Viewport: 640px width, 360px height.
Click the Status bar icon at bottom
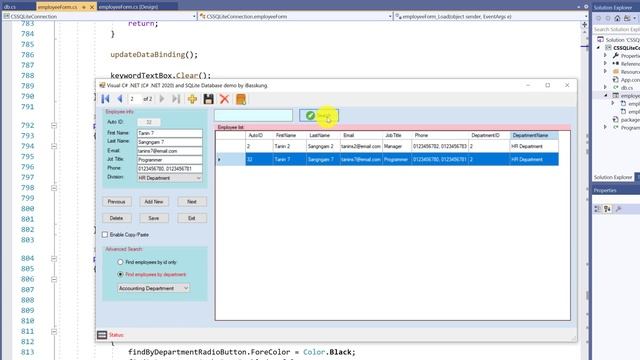click(x=102, y=335)
